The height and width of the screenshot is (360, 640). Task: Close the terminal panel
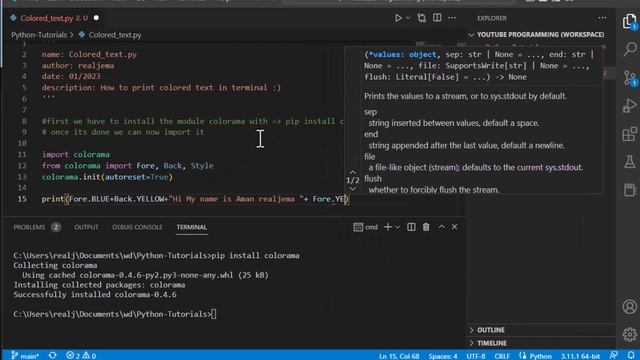[x=454, y=227]
